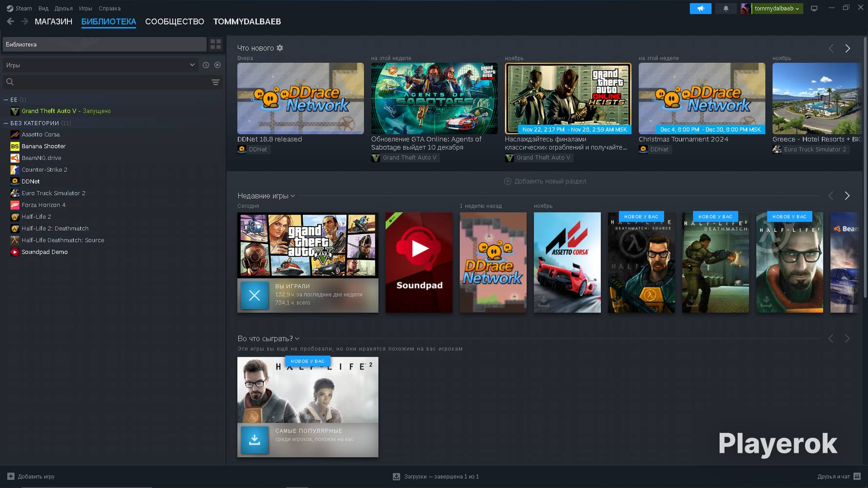The image size is (868, 488).
Task: Click the back navigation arrow
Action: coord(10,21)
